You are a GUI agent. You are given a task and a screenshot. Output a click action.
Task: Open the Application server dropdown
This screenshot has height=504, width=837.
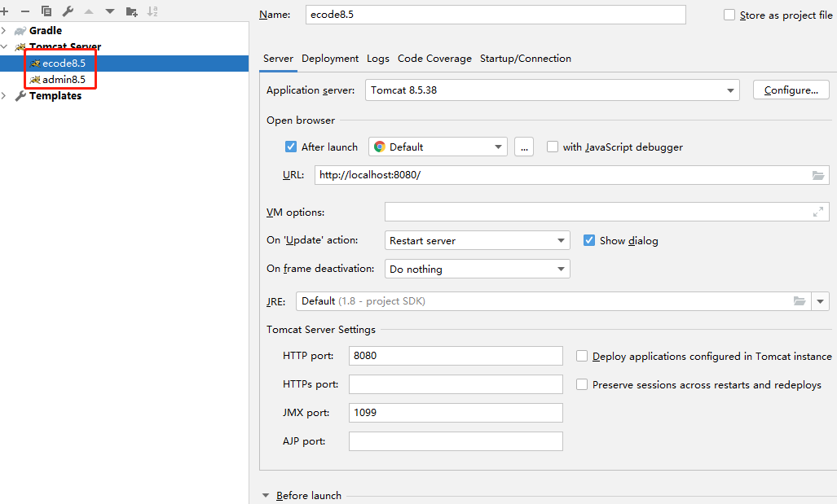click(729, 90)
